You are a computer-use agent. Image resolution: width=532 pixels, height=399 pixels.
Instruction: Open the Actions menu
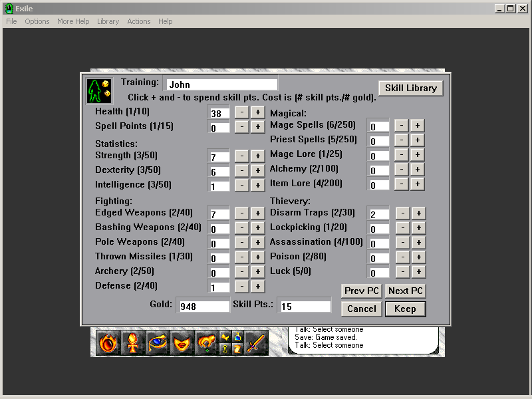[x=139, y=21]
